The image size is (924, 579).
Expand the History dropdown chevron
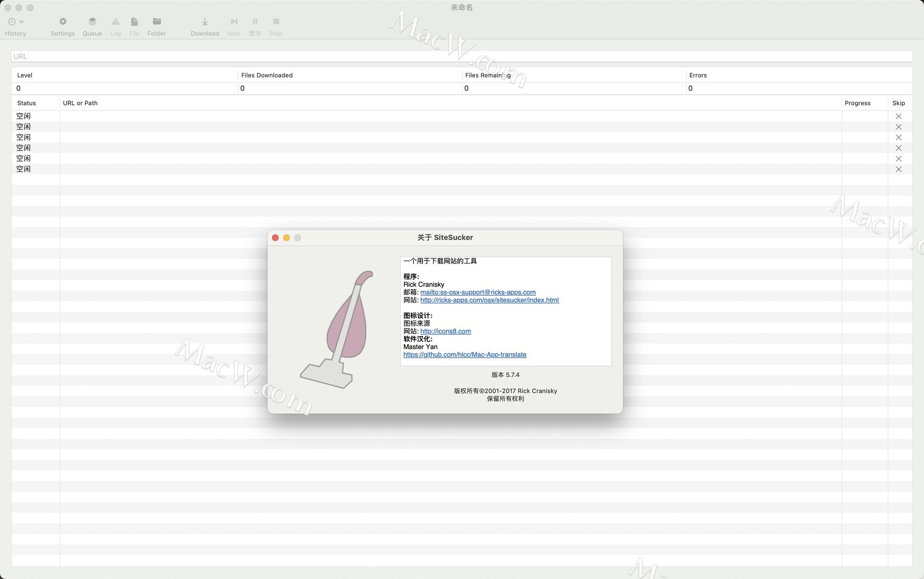point(21,22)
